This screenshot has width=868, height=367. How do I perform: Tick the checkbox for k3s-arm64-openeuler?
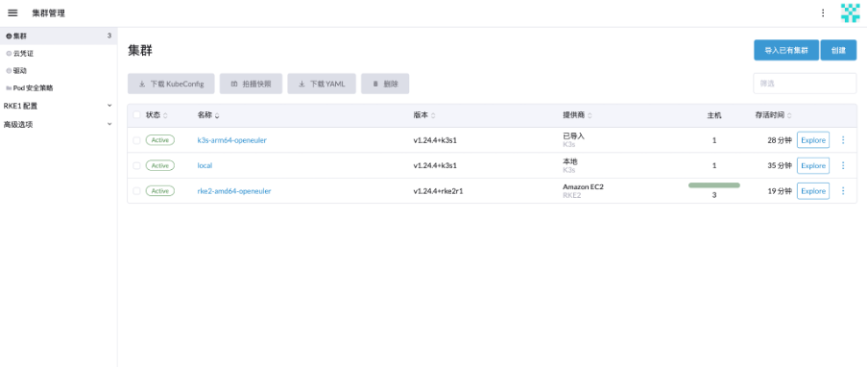(136, 140)
